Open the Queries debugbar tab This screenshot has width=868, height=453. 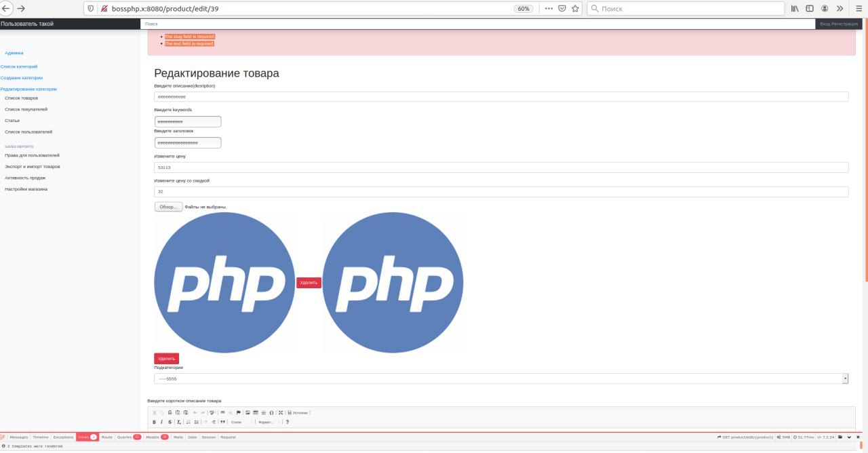129,437
